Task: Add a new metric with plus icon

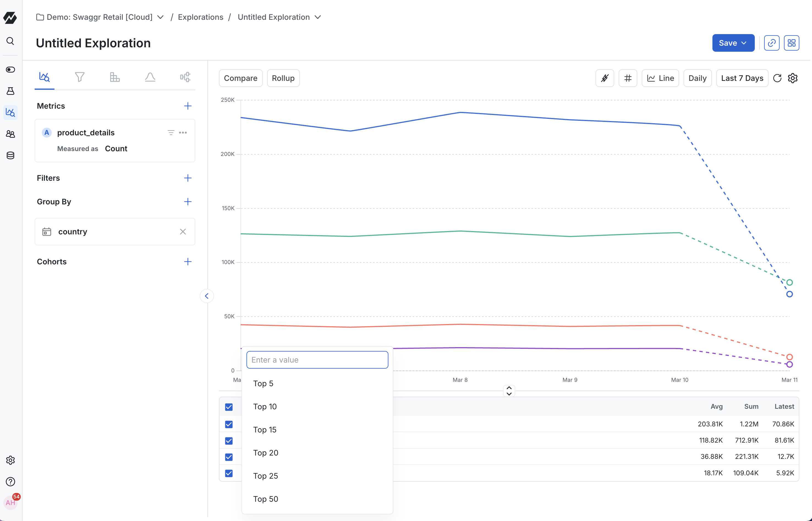Action: (188, 106)
